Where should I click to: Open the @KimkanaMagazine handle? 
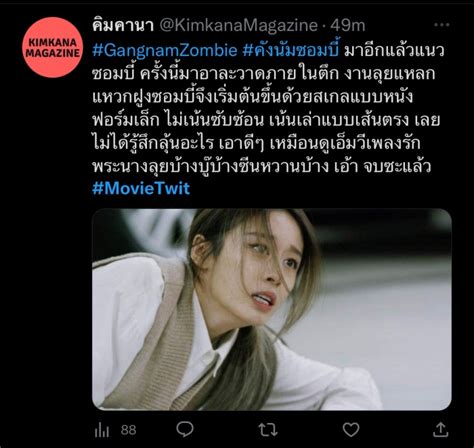tap(239, 25)
